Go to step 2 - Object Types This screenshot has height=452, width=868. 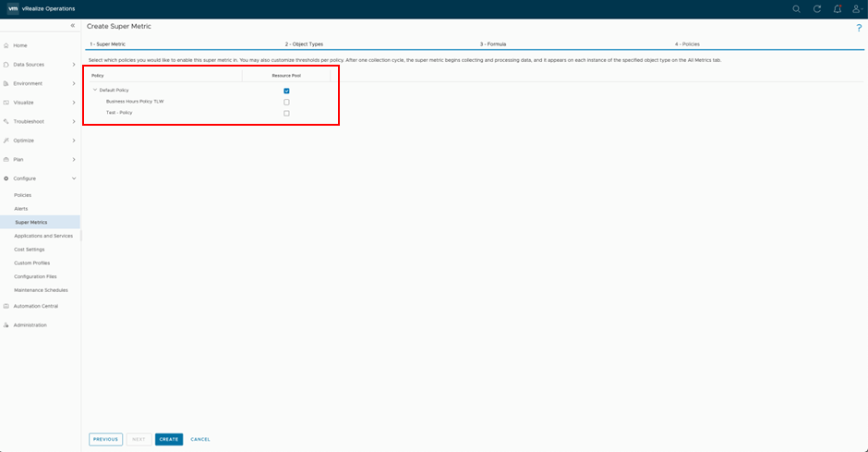(x=304, y=43)
